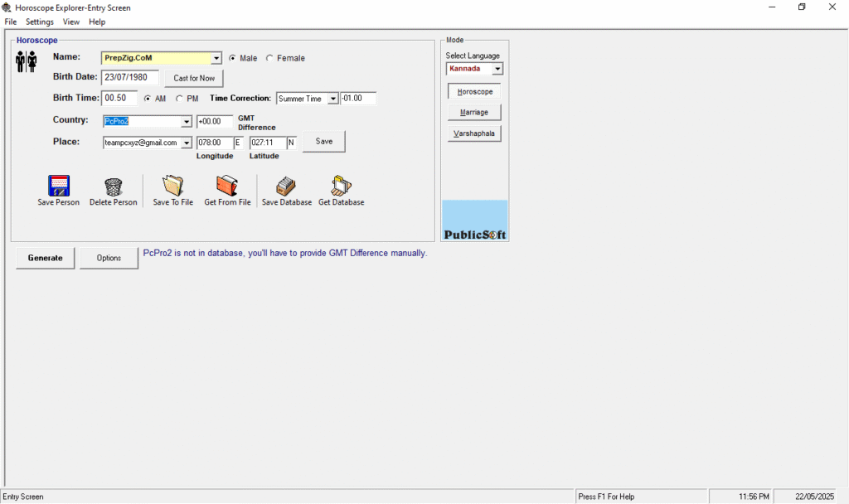This screenshot has height=504, width=849.
Task: Click the Save Person icon
Action: click(58, 186)
